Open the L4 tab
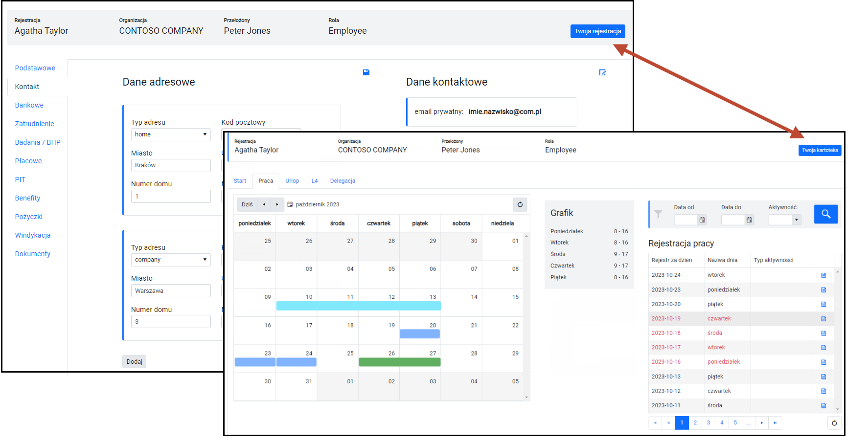The height and width of the screenshot is (443, 868). click(x=315, y=181)
